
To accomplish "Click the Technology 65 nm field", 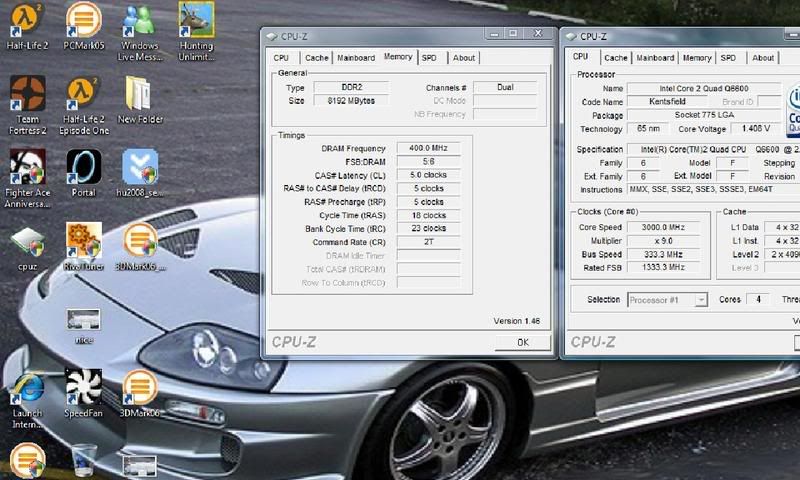I will tap(648, 129).
